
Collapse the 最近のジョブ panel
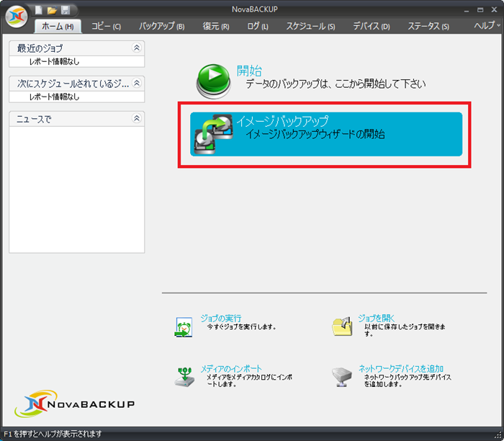coord(137,48)
